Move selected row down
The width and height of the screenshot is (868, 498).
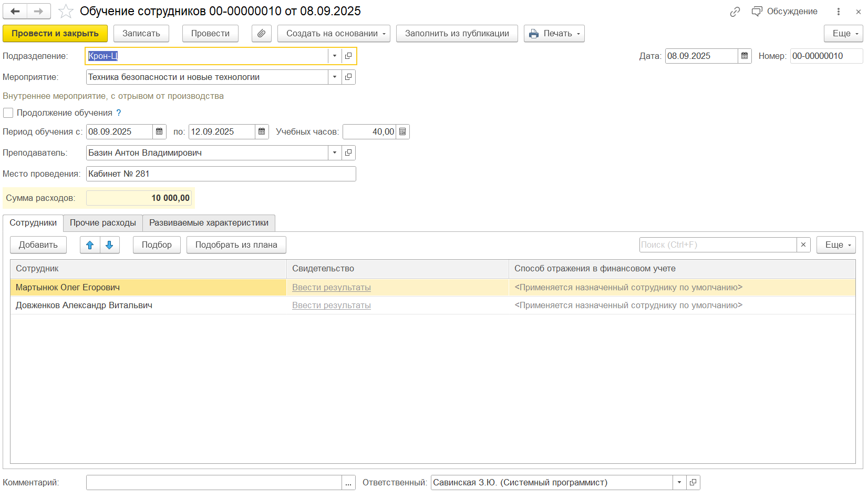pyautogui.click(x=110, y=245)
